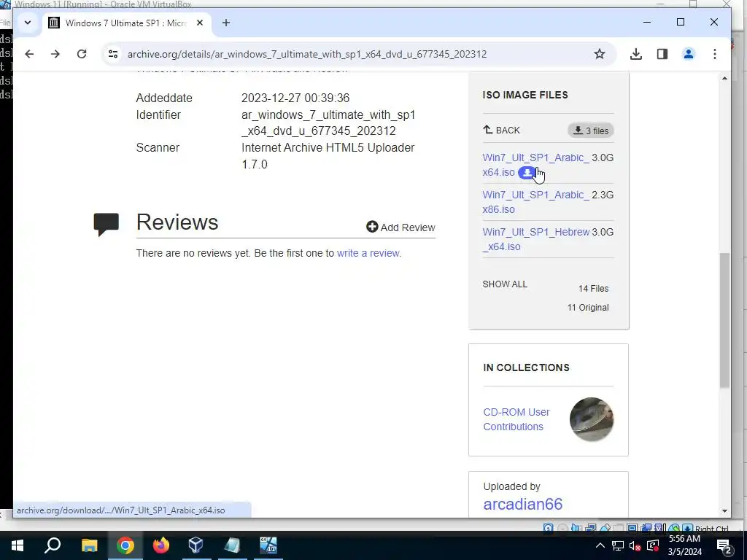This screenshot has width=747, height=560.
Task: Open VirtualBox from taskbar
Action: [196, 545]
